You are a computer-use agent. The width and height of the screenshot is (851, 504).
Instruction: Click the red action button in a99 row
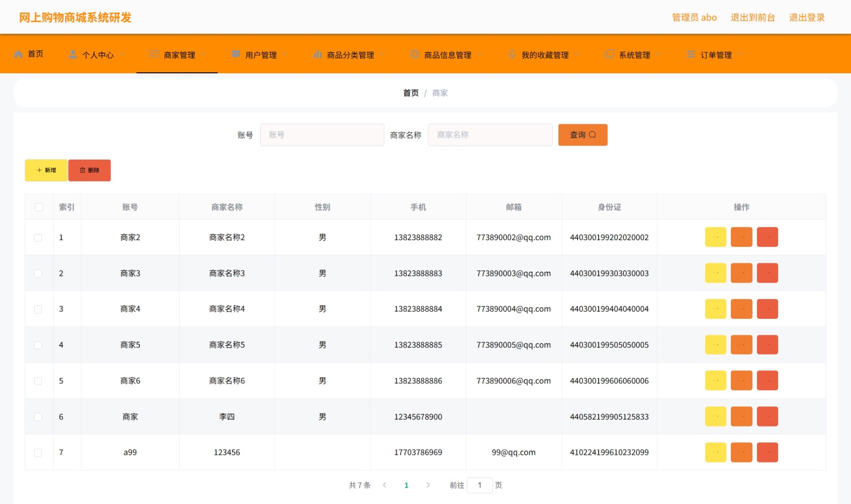[767, 452]
